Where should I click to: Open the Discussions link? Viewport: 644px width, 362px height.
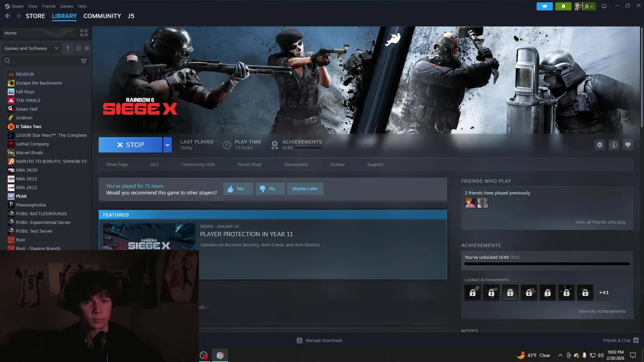point(296,164)
